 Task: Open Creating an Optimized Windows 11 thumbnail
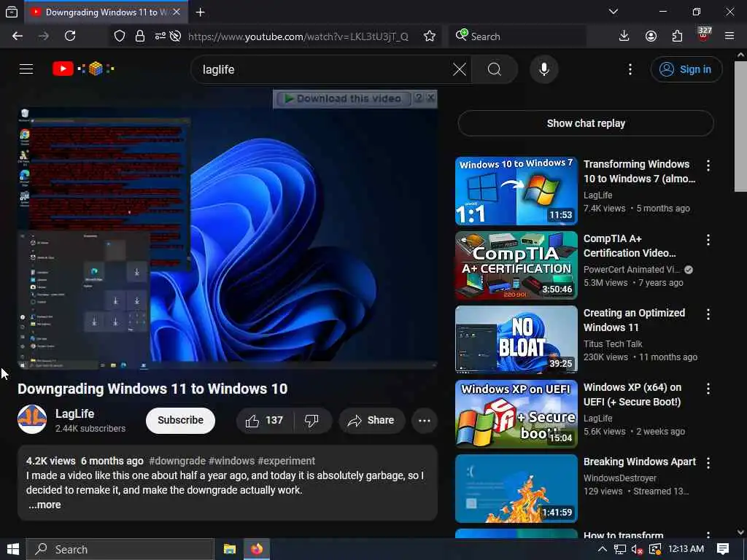(516, 340)
